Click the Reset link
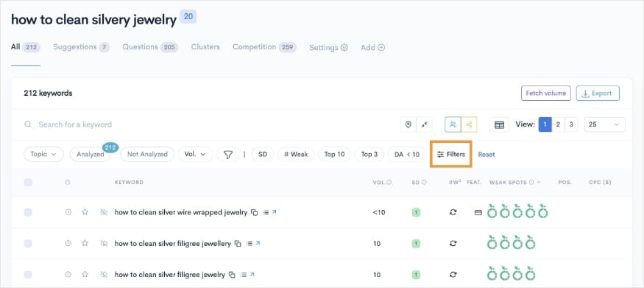Image resolution: width=644 pixels, height=288 pixels. coord(486,155)
